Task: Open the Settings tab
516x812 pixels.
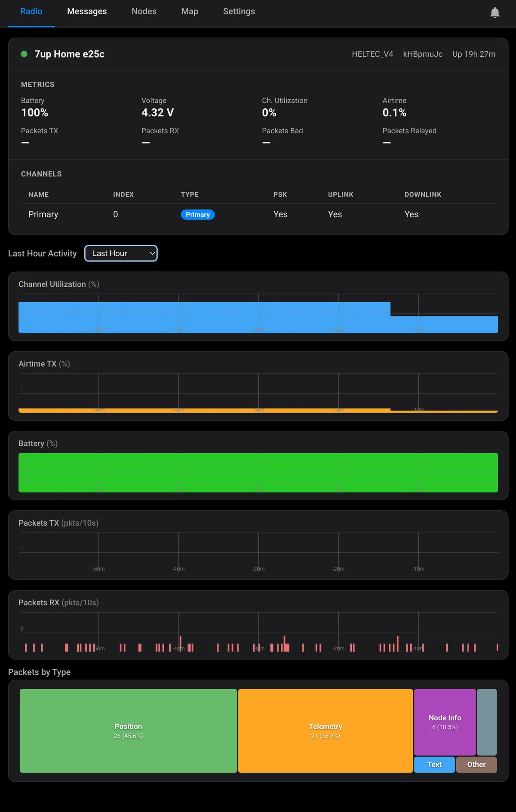Action: click(239, 12)
